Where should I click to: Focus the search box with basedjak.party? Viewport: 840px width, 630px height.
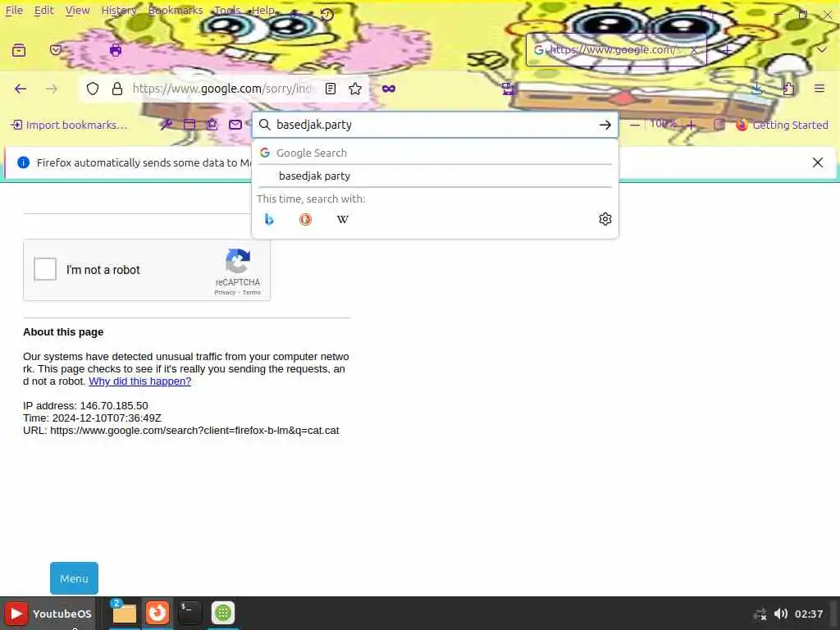tap(435, 125)
